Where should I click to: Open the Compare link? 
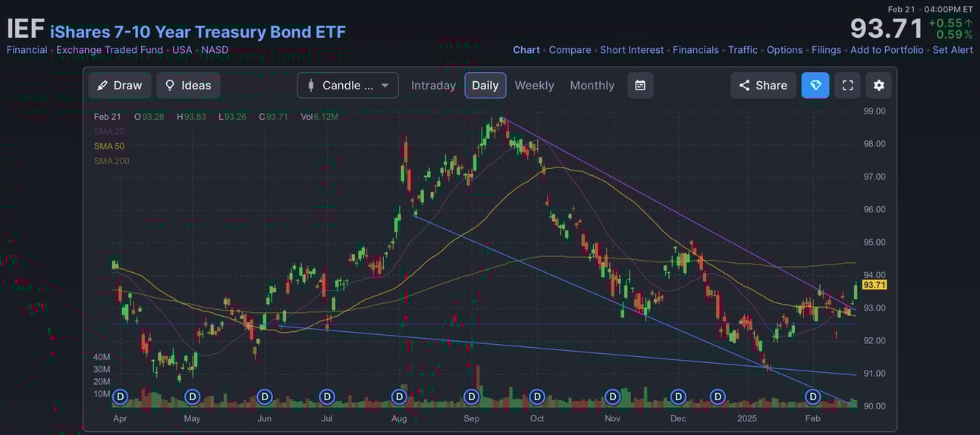pos(570,50)
